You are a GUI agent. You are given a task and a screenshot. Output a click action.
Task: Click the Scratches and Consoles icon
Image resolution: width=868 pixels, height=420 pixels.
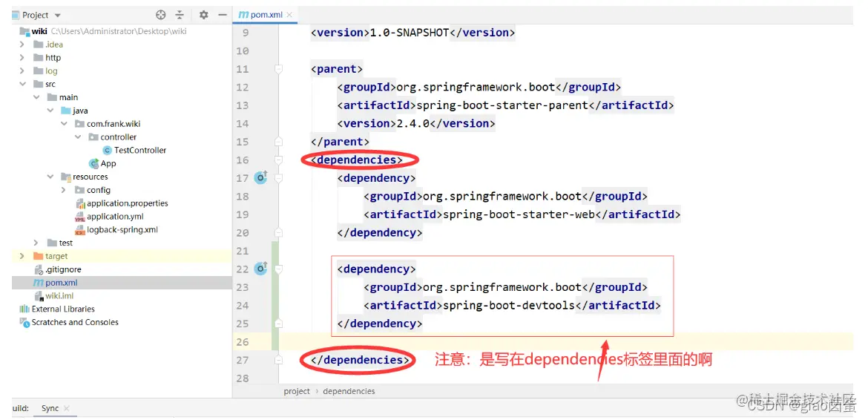(x=24, y=323)
